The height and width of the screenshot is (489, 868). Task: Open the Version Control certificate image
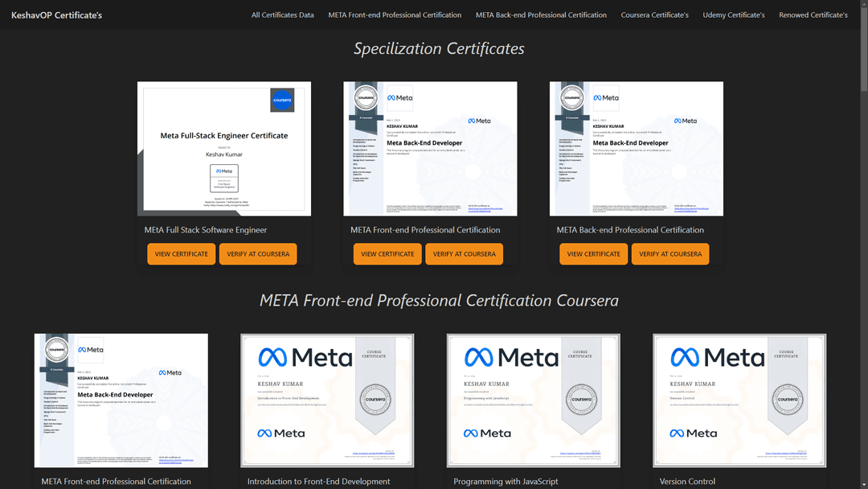[739, 401]
